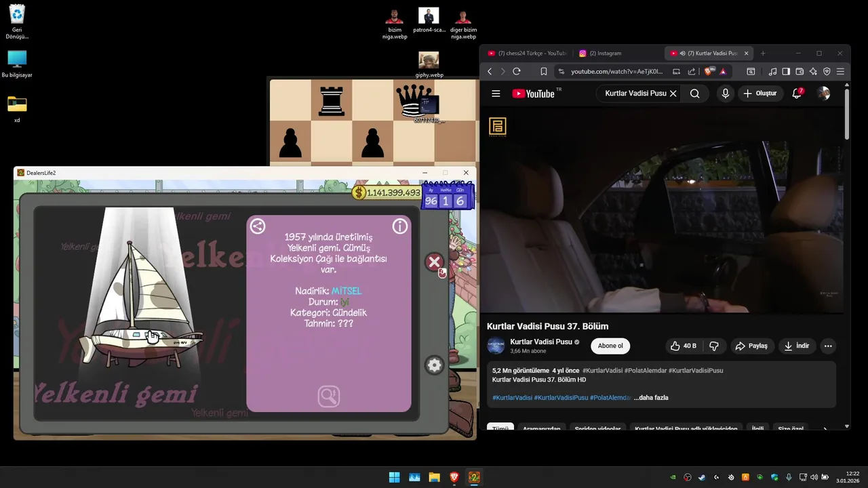Click the #PolatAlemdar hashtag in views line

point(646,371)
